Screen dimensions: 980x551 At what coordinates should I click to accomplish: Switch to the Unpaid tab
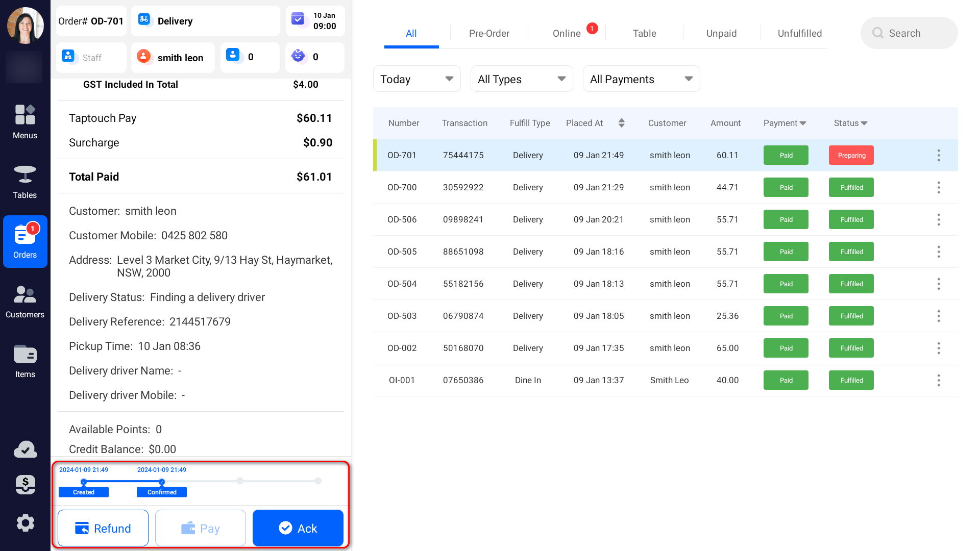pos(721,33)
